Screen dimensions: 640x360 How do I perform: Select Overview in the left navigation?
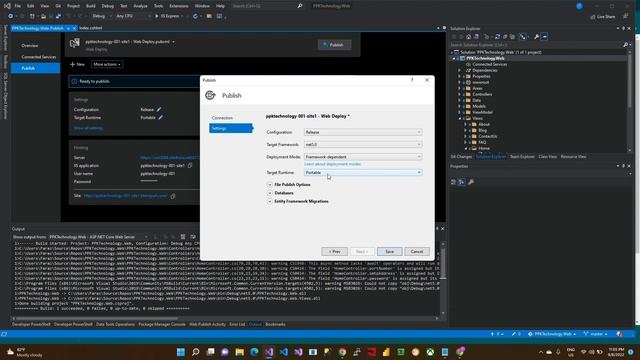29,46
